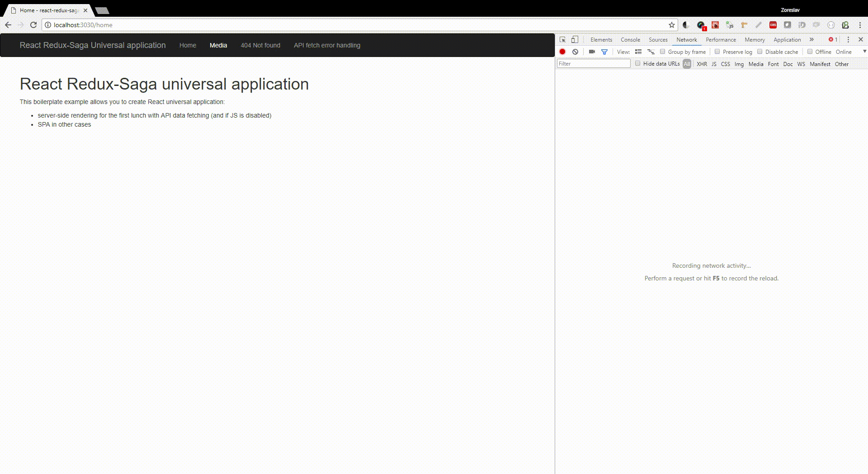Click the network Filter text field

pos(594,64)
